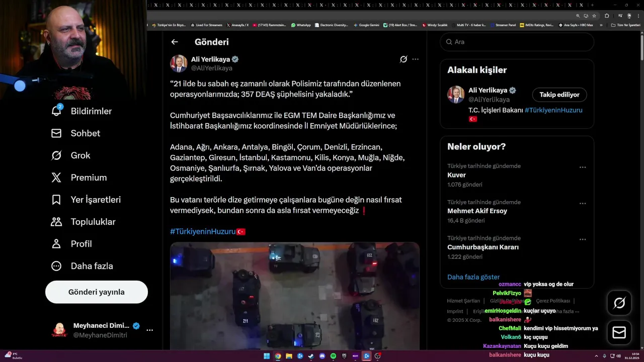Open account options next to Meyhaneci Dimitri

149,330
